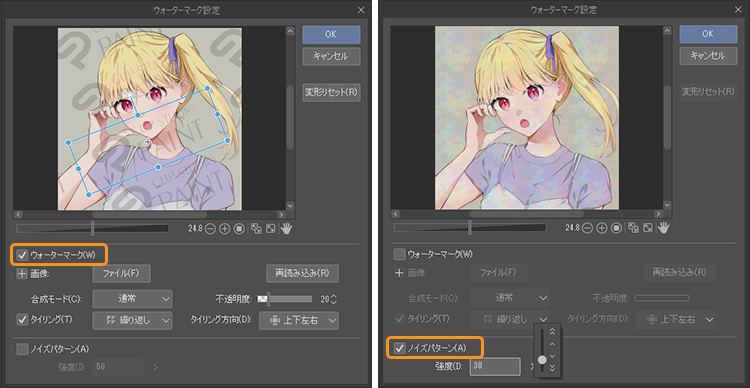Image resolution: width=750 pixels, height=388 pixels.
Task: Click down arrow of left preview vertical scrollbar
Action: point(290,205)
